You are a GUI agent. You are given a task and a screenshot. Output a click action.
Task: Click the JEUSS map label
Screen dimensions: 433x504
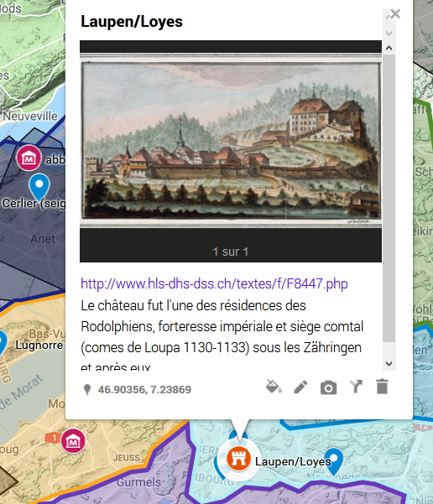tap(126, 458)
